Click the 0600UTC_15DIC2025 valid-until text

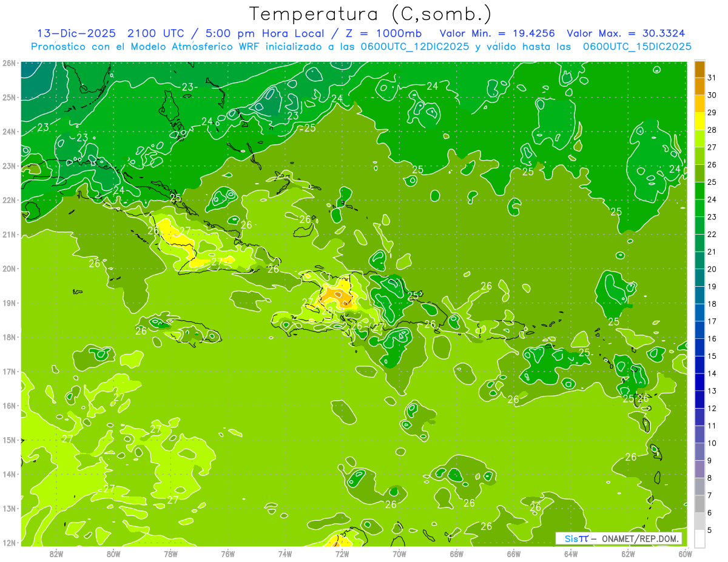point(637,47)
